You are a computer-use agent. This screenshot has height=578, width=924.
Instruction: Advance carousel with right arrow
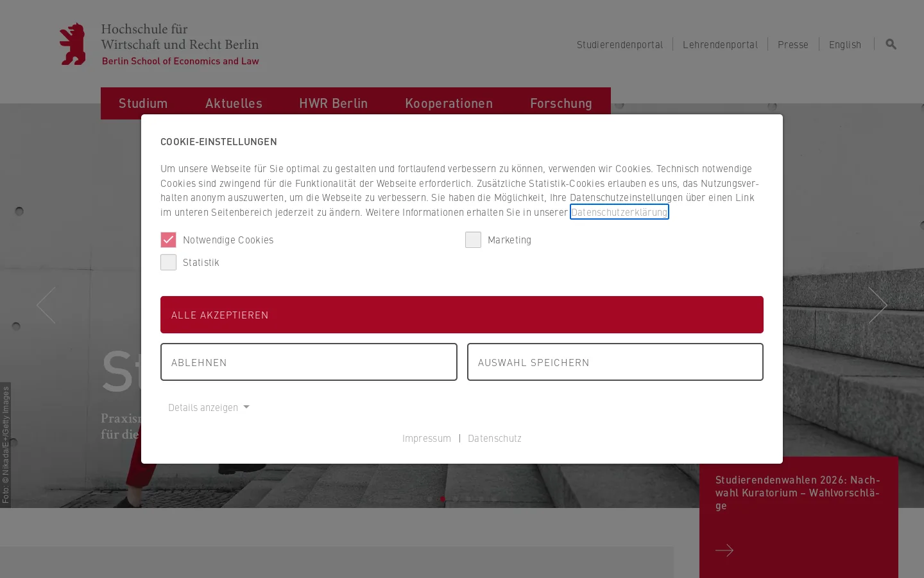pos(877,305)
